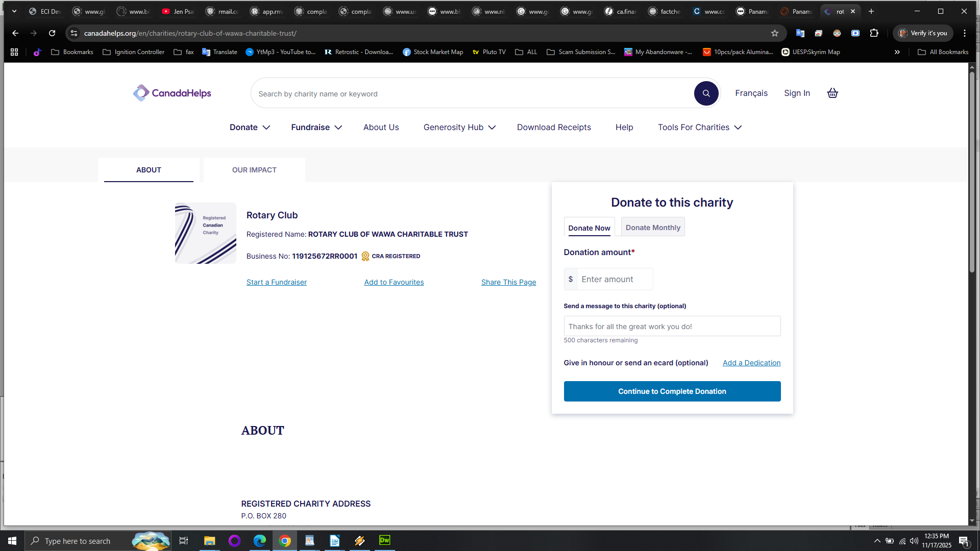Click the CanadaHelps logo

click(172, 93)
